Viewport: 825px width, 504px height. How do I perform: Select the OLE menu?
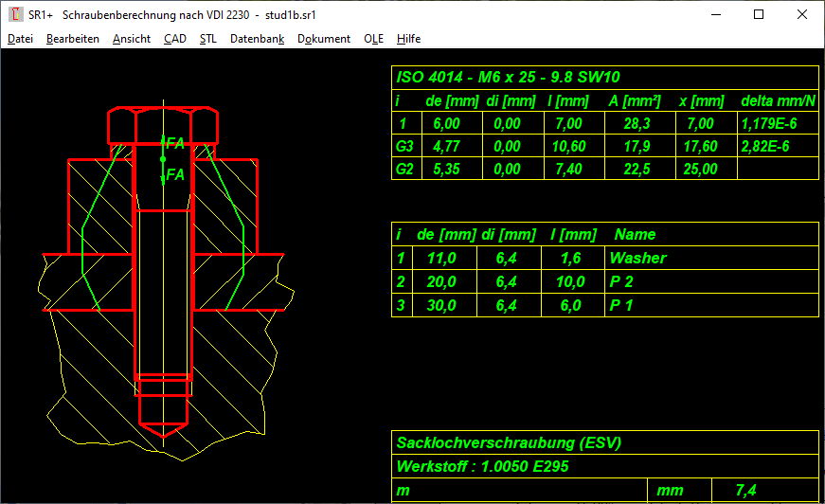click(373, 39)
